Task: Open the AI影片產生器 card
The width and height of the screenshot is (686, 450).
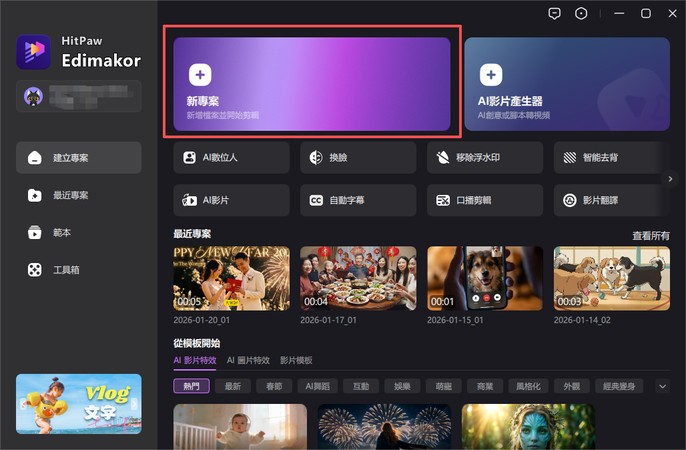Action: point(567,84)
